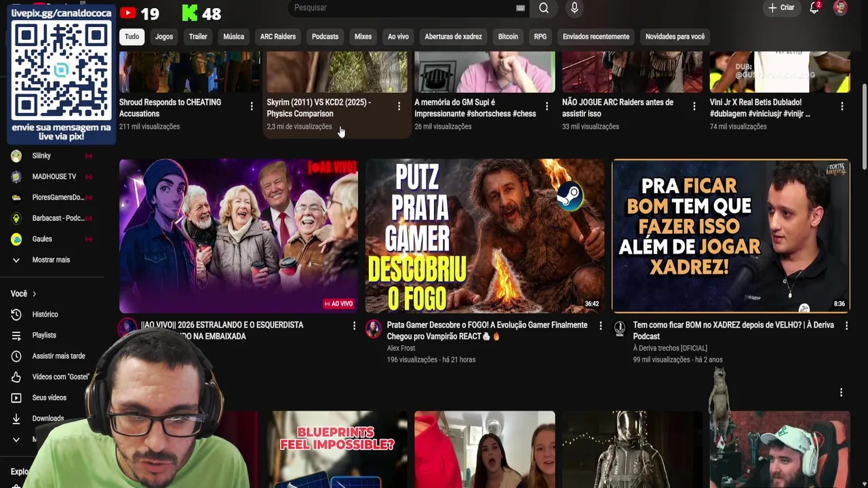Open Barbacast - Podcast subscription channel
Viewport: 868px width, 488px height.
[58, 218]
